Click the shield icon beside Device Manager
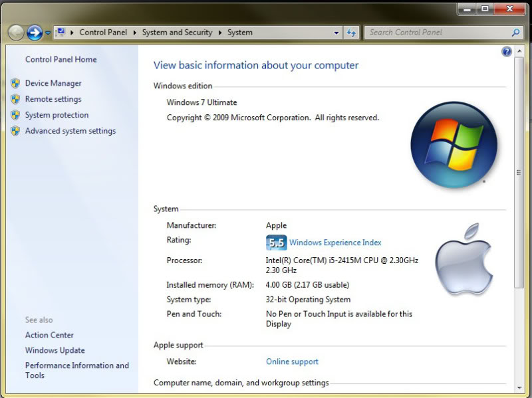This screenshot has width=532, height=398. pyautogui.click(x=15, y=83)
